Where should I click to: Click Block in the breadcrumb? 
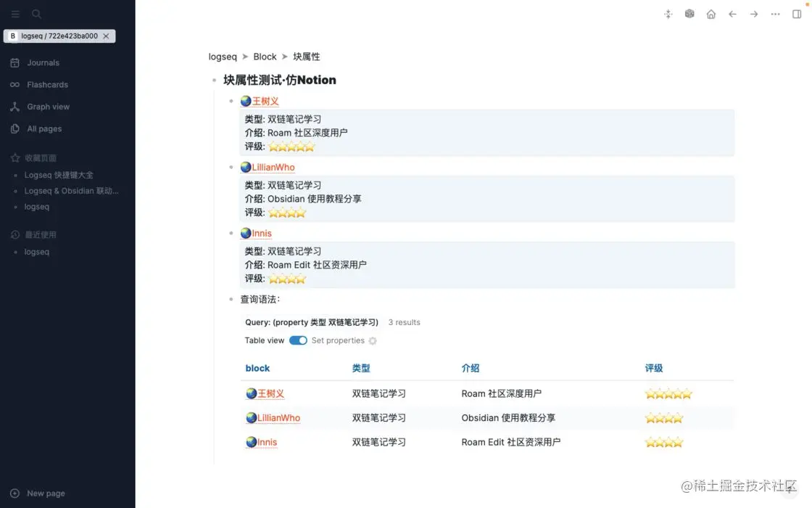[265, 57]
